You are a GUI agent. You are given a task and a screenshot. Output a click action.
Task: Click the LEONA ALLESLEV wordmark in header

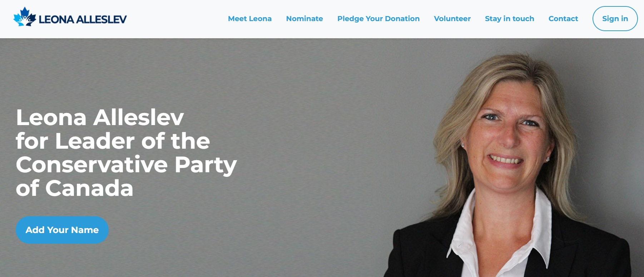[x=83, y=19]
